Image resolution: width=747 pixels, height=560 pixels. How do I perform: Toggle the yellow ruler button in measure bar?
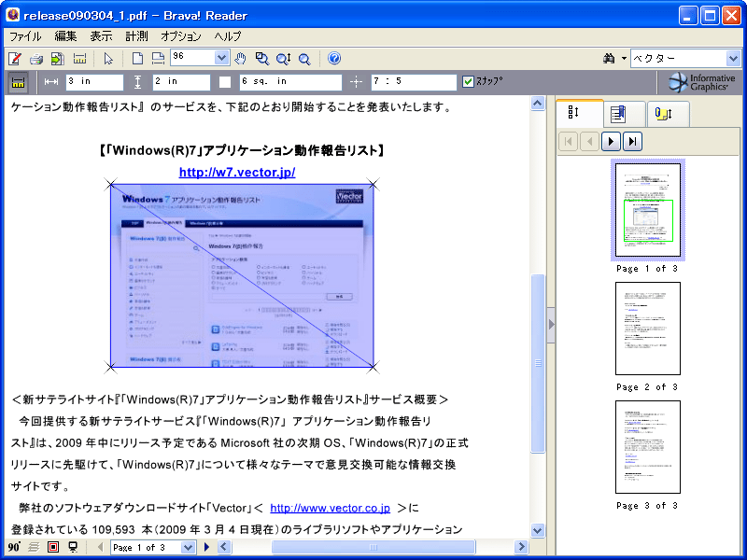[x=18, y=82]
